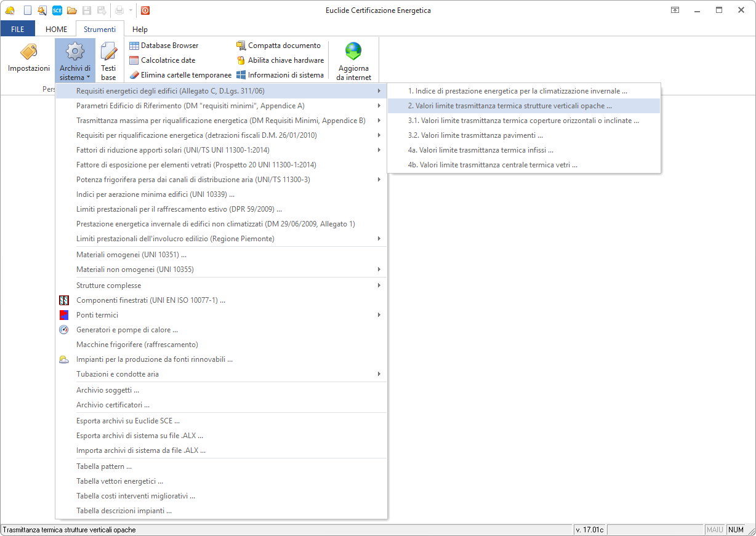Viewport: 756px width, 536px height.
Task: Click Elimina cartelle temporanee
Action: 180,75
